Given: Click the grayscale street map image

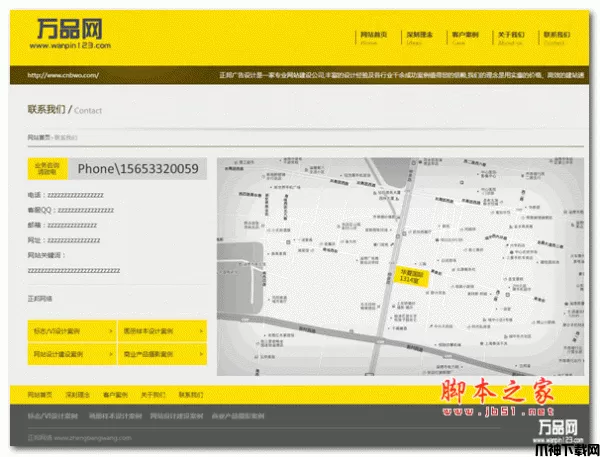Looking at the screenshot, I should [400, 267].
